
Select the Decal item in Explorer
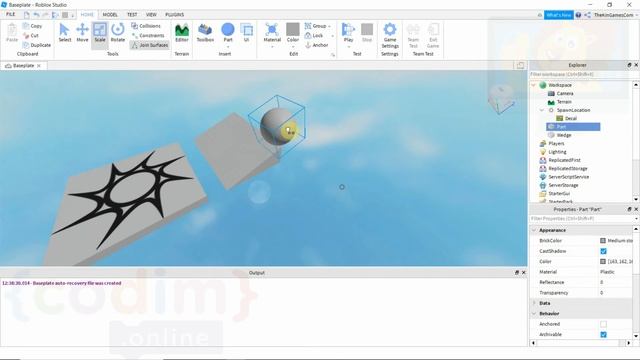pos(571,118)
